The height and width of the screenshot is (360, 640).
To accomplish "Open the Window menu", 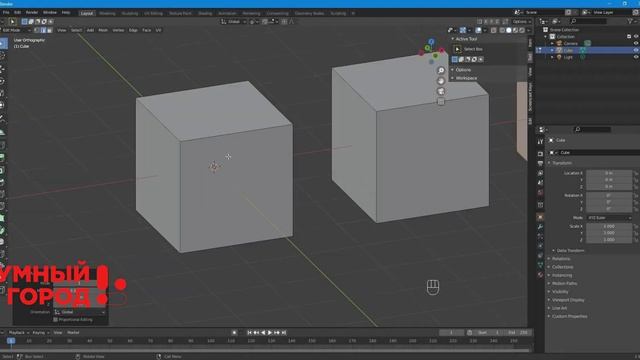I will 50,13.
